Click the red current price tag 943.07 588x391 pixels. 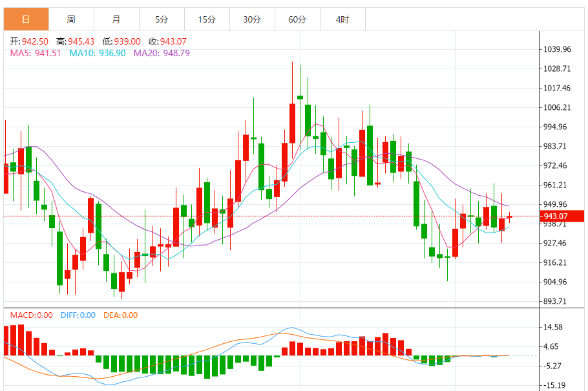(562, 216)
